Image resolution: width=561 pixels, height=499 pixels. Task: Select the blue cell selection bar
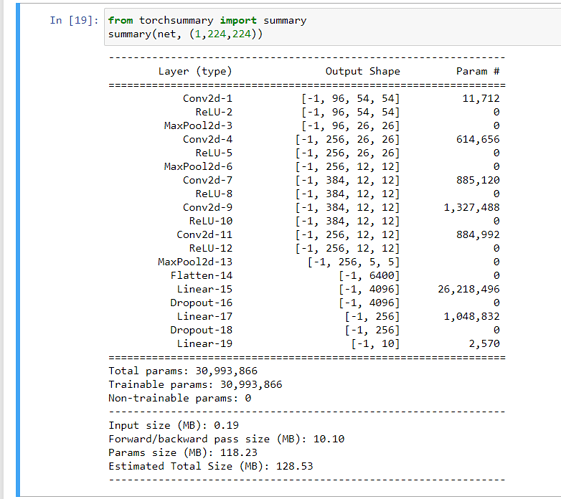(x=18, y=250)
